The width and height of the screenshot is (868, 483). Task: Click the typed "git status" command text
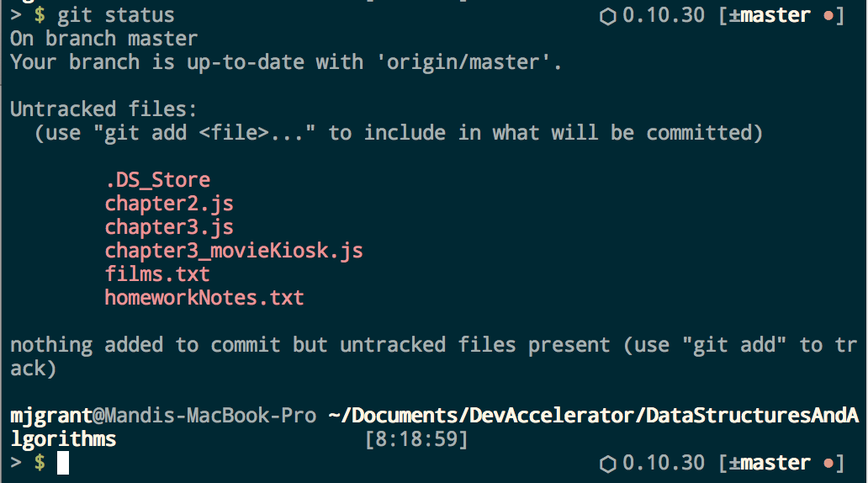(116, 16)
